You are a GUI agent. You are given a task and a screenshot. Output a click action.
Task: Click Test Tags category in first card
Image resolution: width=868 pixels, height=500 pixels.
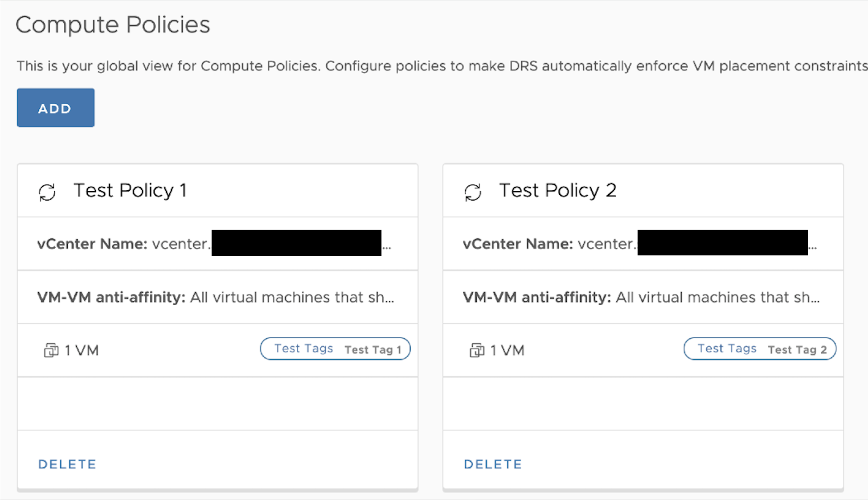pos(303,348)
